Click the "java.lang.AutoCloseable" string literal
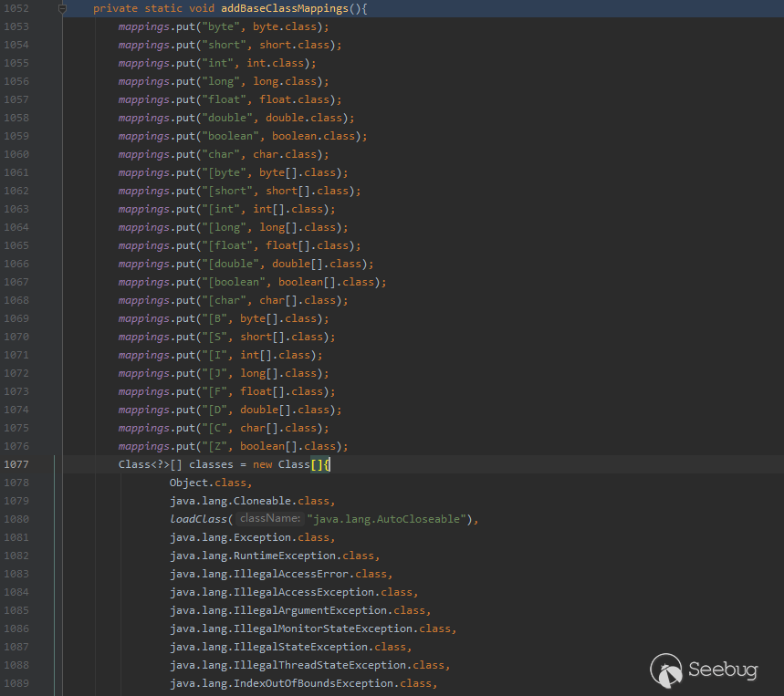The width and height of the screenshot is (784, 696). (x=387, y=519)
